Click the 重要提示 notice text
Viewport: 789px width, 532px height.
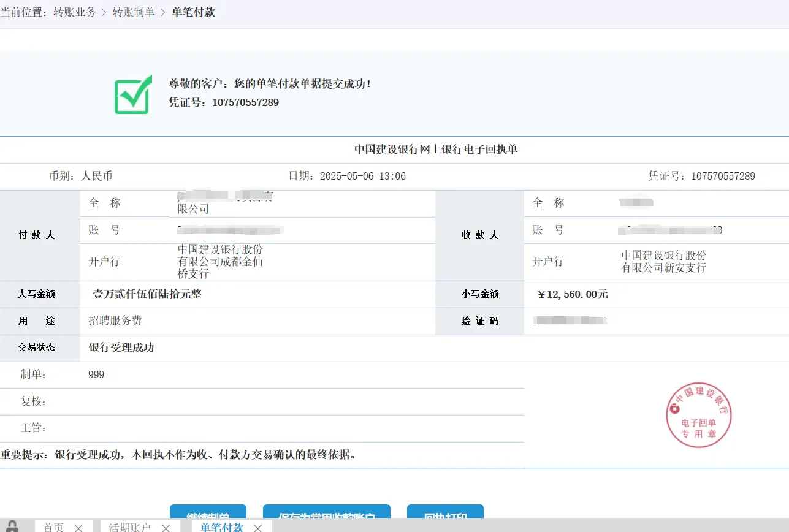178,455
